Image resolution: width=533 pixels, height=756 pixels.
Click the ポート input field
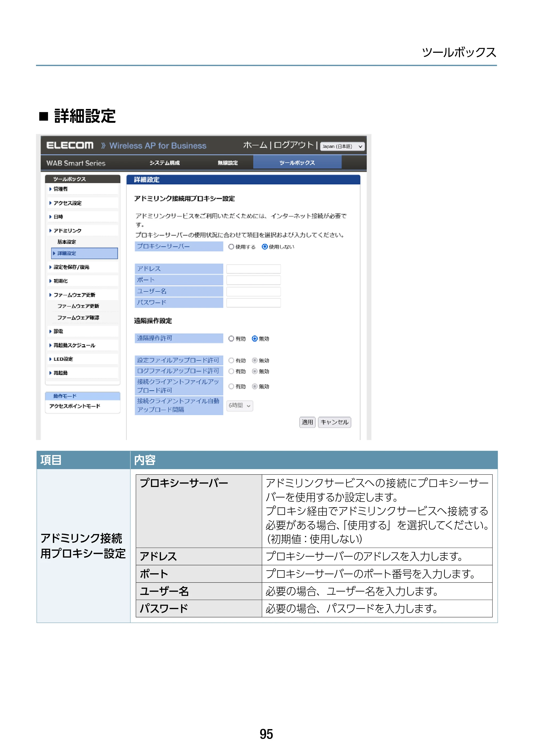pos(253,280)
